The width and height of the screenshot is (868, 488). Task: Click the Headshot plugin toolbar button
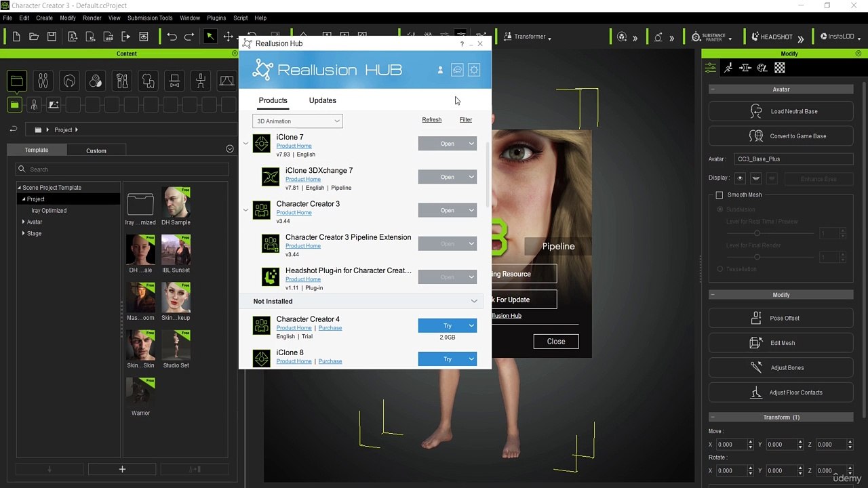[772, 37]
